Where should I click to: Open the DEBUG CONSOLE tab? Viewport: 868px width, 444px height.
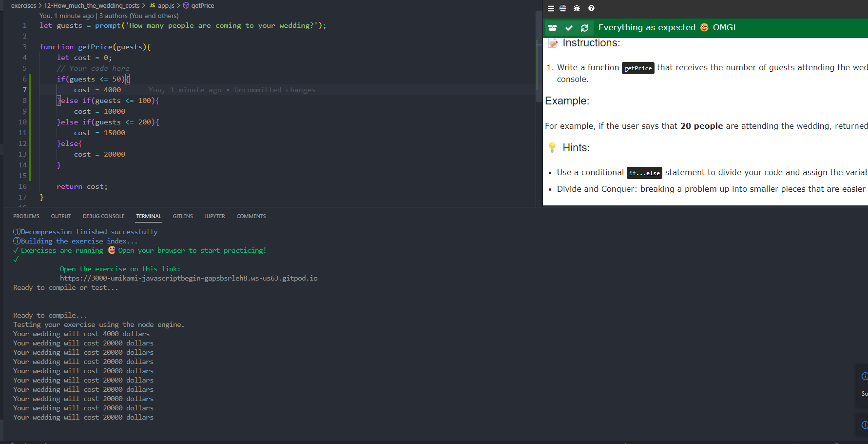[x=103, y=216]
